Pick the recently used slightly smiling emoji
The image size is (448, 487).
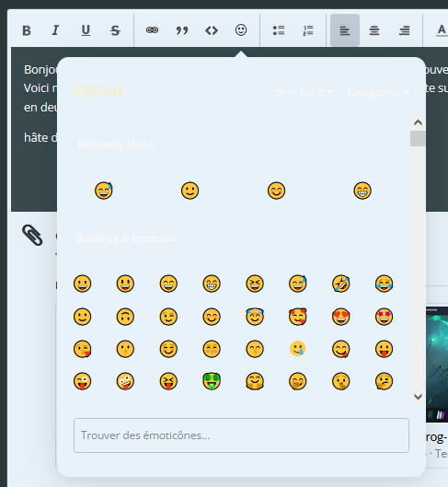click(190, 191)
